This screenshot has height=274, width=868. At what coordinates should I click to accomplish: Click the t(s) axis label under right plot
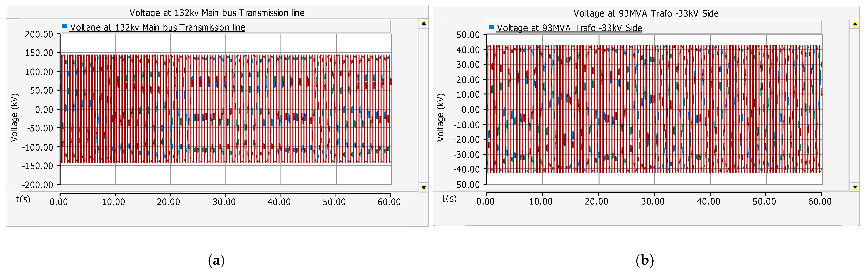(449, 198)
